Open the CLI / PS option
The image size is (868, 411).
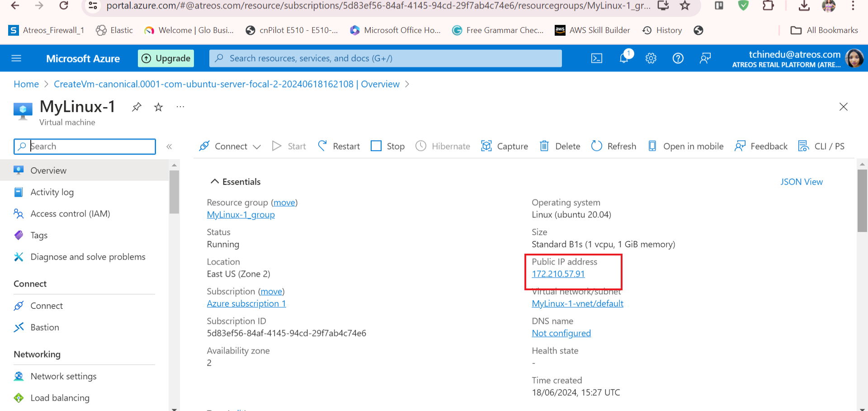pos(821,146)
